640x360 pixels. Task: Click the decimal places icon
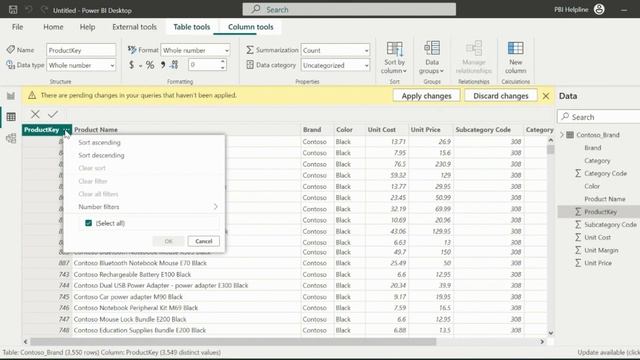pyautogui.click(x=174, y=64)
